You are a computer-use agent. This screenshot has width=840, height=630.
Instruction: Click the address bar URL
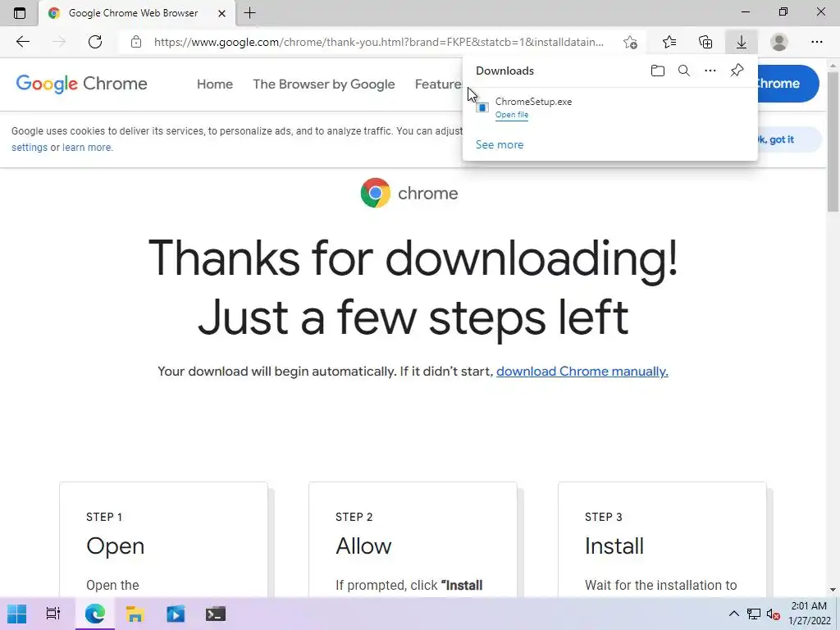click(378, 42)
